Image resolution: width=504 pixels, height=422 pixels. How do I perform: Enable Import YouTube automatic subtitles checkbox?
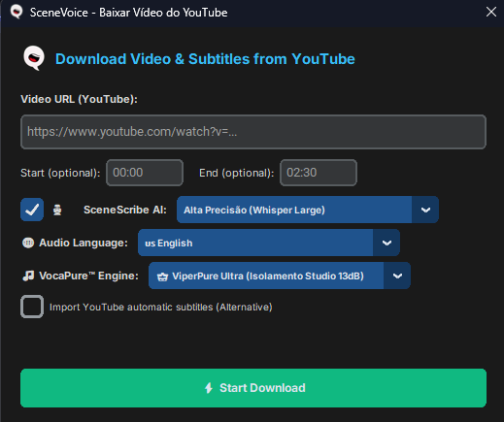point(32,307)
